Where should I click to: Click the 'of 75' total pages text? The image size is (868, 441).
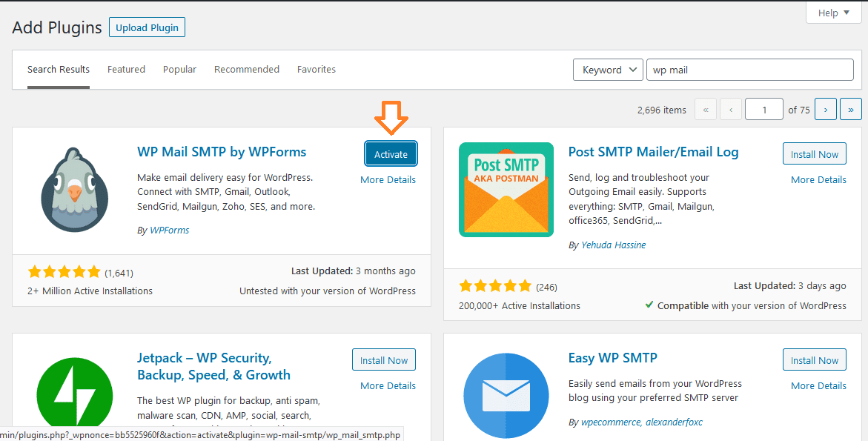click(x=799, y=110)
